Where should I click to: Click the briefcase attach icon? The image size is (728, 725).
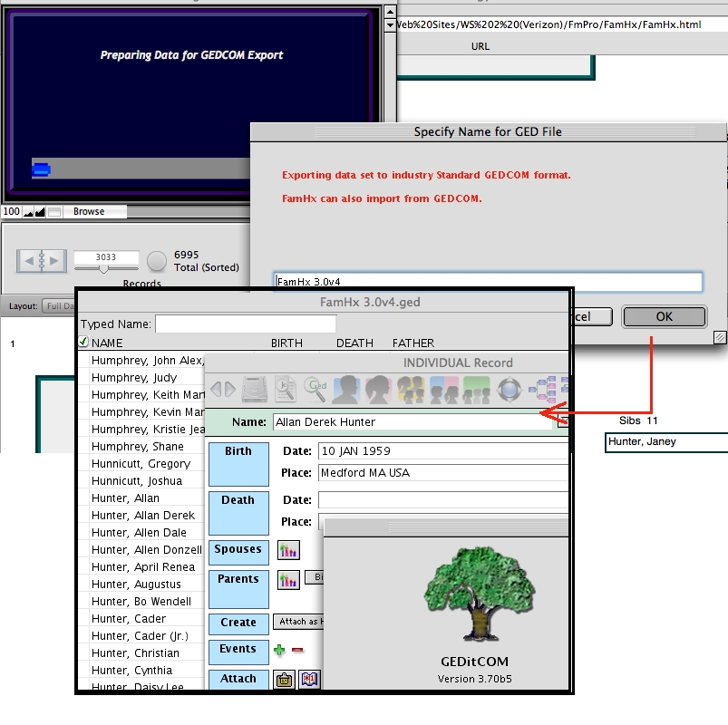click(284, 680)
